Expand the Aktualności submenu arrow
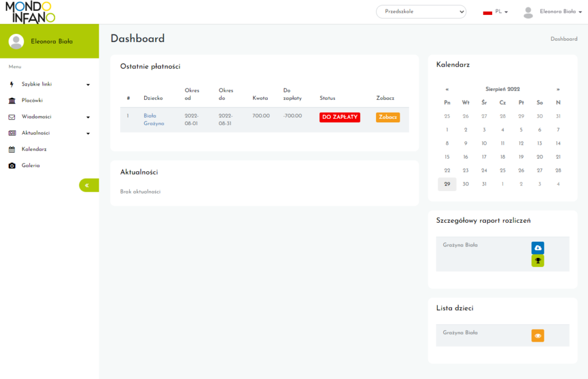588x379 pixels. (88, 133)
